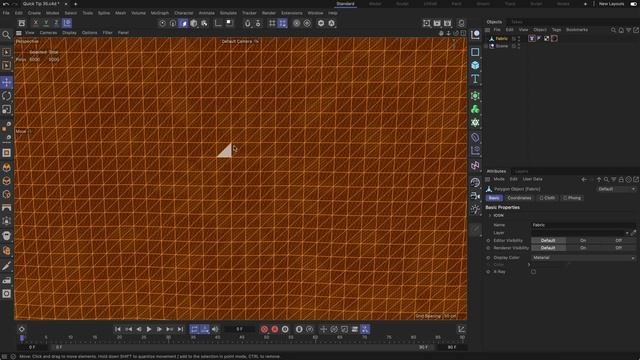Viewport: 640px width, 360px height.
Task: Switch to the Coordinates tab
Action: (519, 198)
